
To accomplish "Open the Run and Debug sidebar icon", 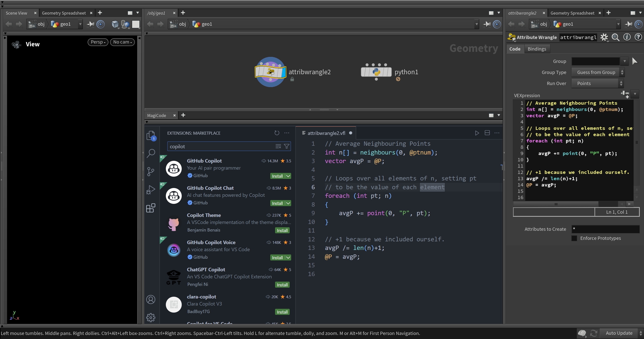I will point(151,190).
